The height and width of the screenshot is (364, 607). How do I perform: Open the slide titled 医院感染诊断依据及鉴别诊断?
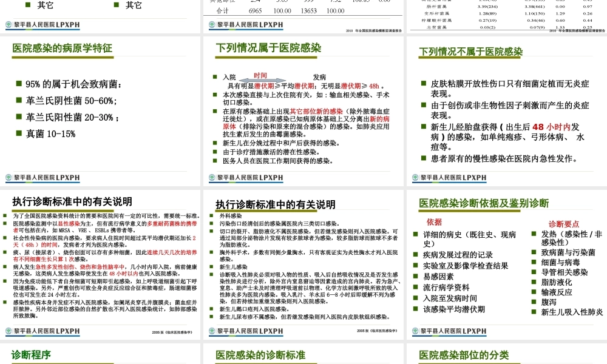[x=507, y=265]
